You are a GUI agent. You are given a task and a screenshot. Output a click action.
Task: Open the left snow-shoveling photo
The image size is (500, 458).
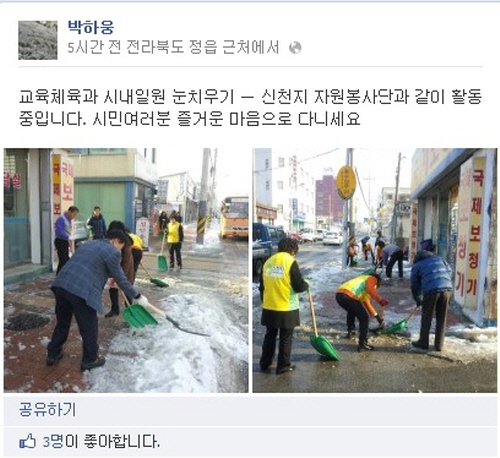point(126,270)
